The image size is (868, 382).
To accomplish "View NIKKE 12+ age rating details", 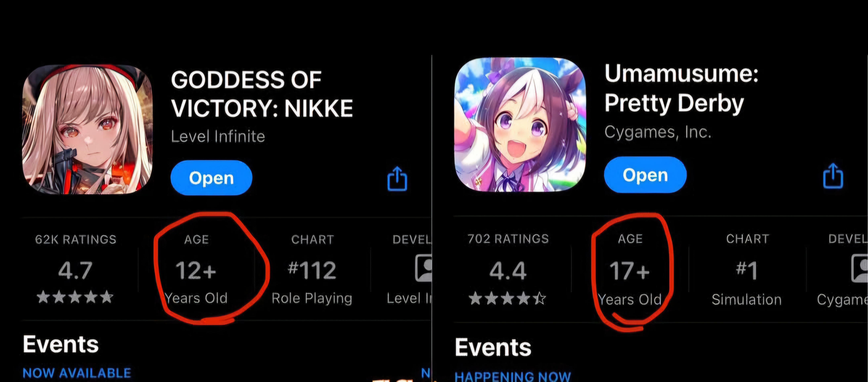I will (x=196, y=269).
